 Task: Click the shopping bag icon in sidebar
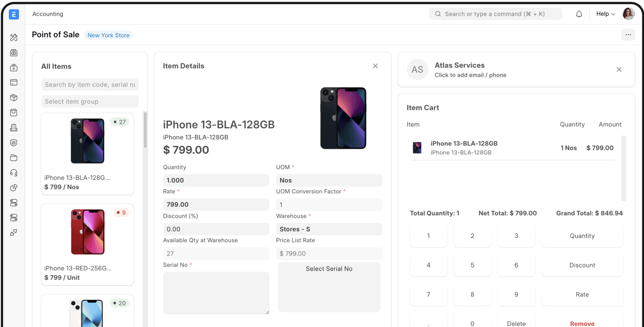click(x=14, y=113)
